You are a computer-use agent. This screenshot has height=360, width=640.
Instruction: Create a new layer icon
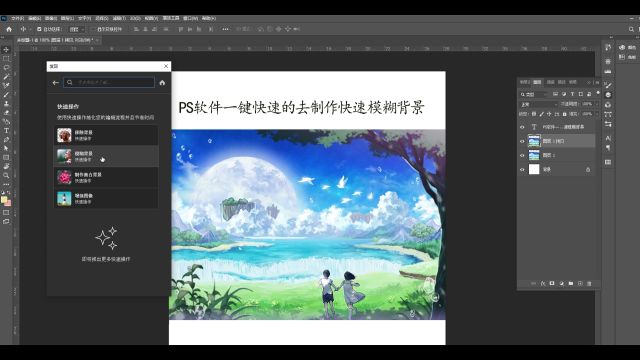(x=580, y=283)
